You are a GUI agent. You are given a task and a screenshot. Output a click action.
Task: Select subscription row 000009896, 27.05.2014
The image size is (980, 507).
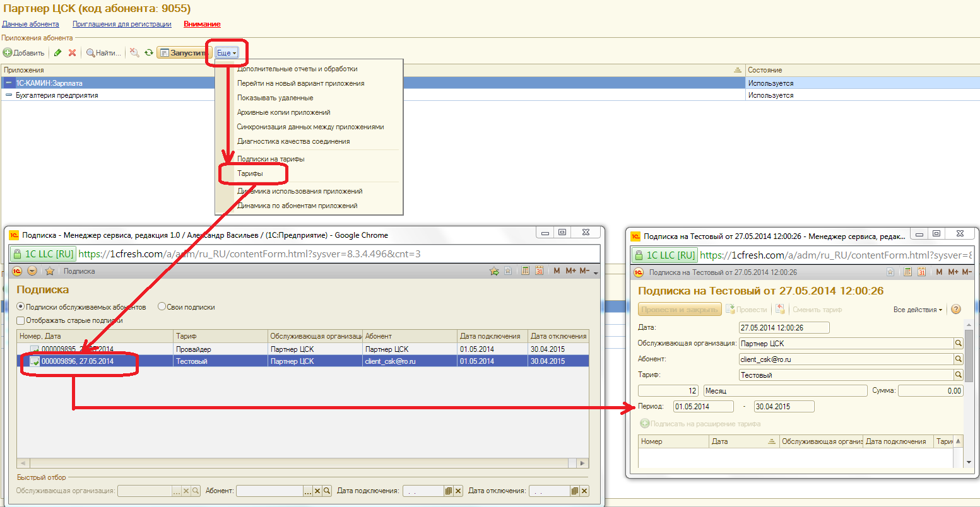pyautogui.click(x=303, y=361)
